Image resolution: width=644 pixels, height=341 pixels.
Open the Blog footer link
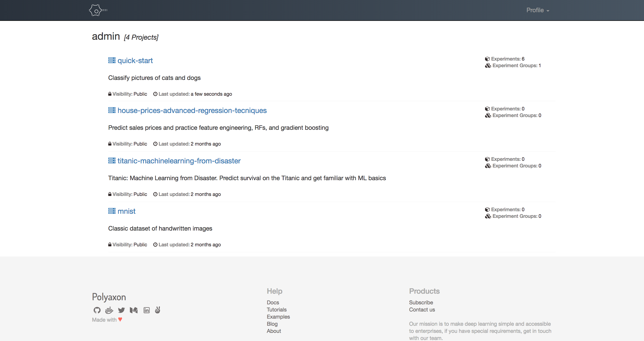point(272,324)
